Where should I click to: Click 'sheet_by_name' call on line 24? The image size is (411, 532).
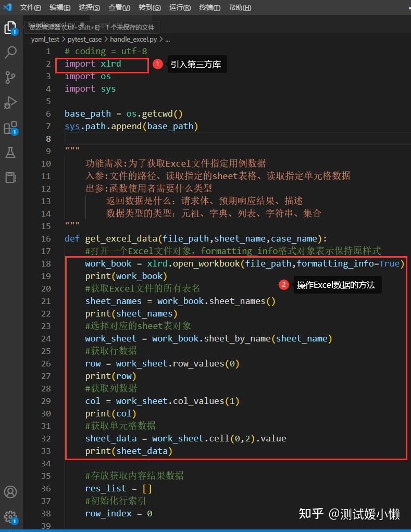(x=237, y=338)
